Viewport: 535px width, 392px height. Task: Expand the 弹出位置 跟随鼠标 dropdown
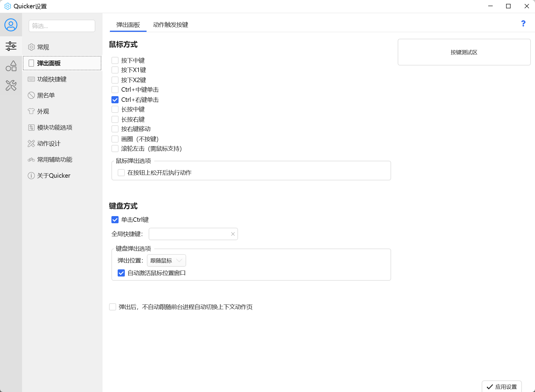click(167, 260)
